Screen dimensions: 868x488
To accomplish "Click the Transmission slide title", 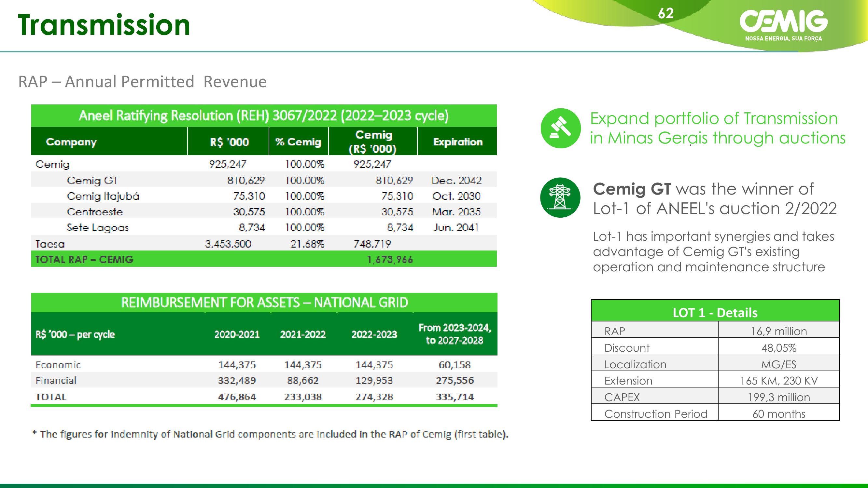I will tap(104, 25).
